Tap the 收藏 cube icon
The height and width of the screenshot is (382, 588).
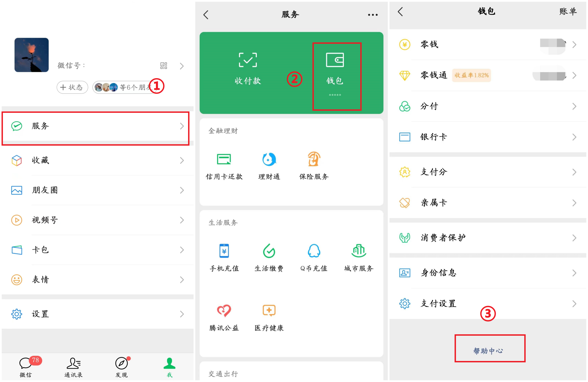[x=17, y=160]
